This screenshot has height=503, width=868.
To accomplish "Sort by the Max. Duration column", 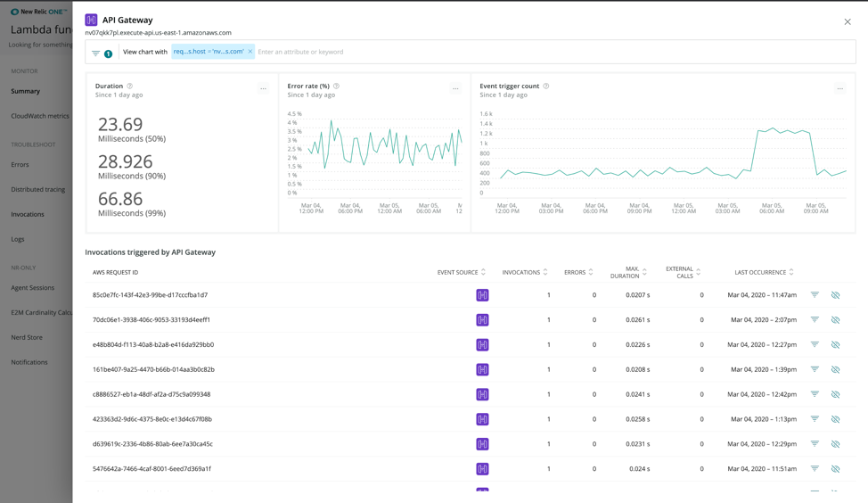I will click(x=628, y=272).
